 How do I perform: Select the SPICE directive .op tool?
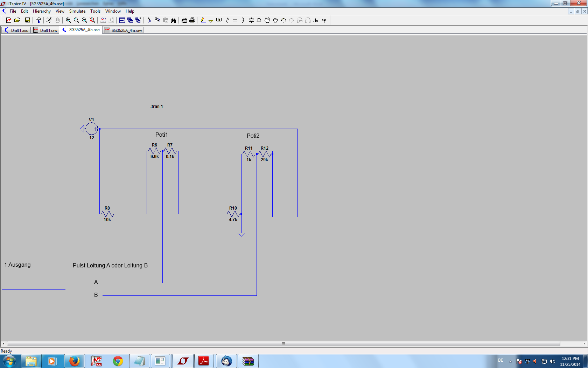[x=324, y=20]
